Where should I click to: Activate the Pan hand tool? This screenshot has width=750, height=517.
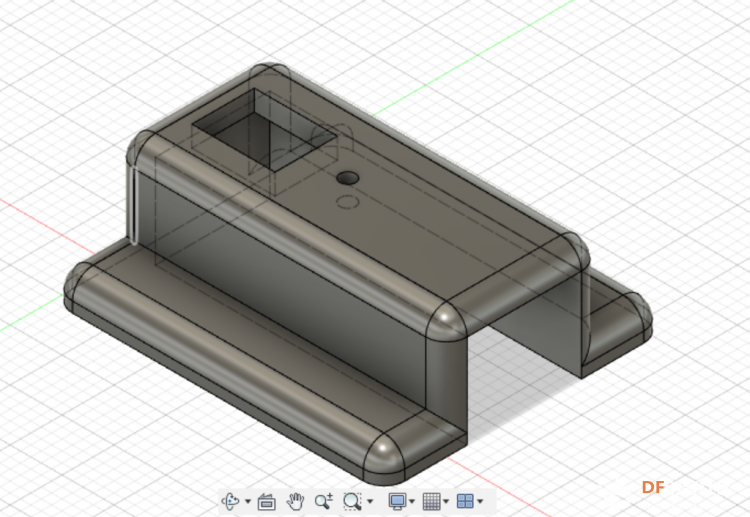click(x=296, y=501)
